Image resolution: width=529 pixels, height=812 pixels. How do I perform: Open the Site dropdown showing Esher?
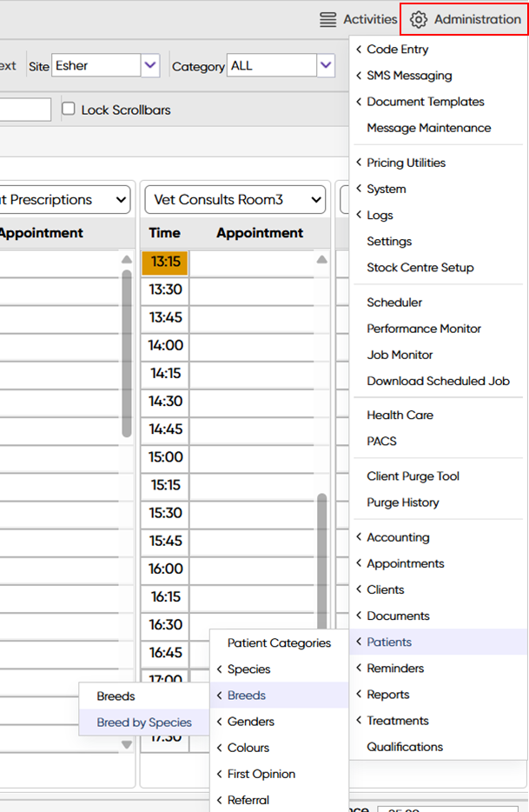pos(150,65)
